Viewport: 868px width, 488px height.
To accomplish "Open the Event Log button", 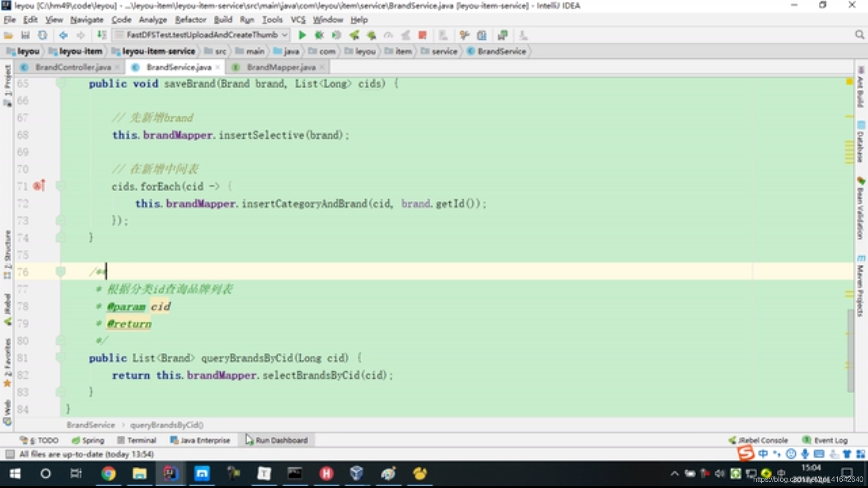I will point(826,440).
